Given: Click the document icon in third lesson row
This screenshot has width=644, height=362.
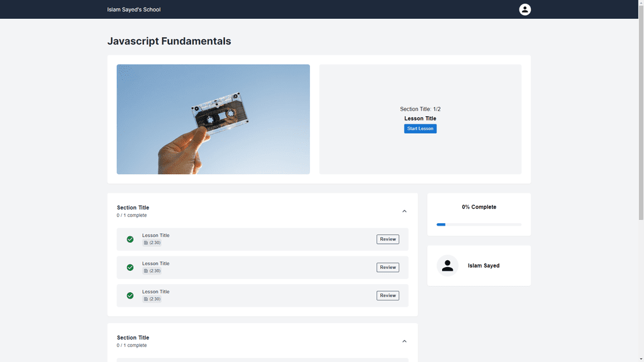Looking at the screenshot, I should pos(146,299).
